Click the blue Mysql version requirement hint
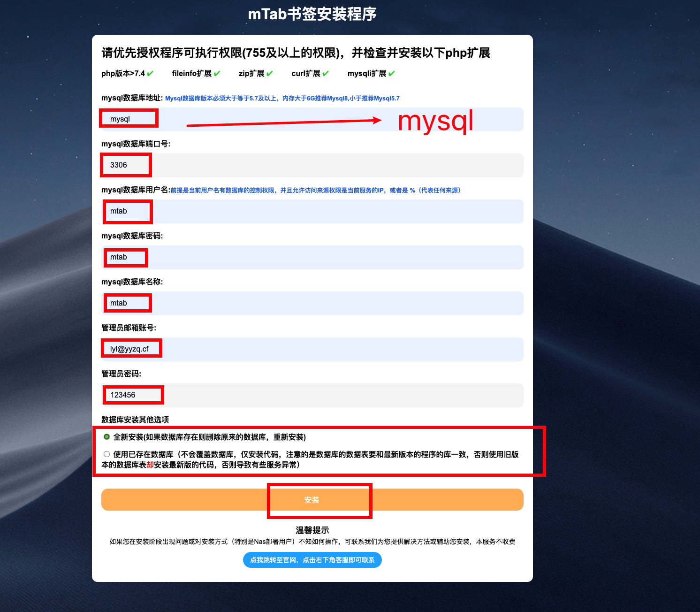The width and height of the screenshot is (700, 612). [282, 99]
